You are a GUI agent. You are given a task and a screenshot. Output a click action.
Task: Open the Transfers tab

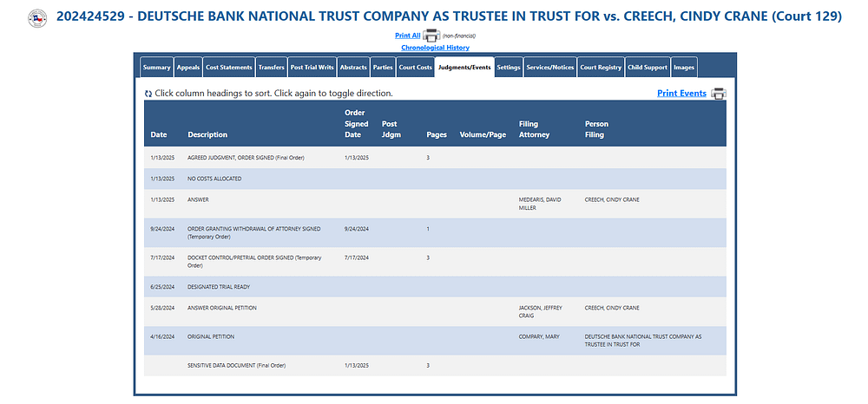coord(271,68)
